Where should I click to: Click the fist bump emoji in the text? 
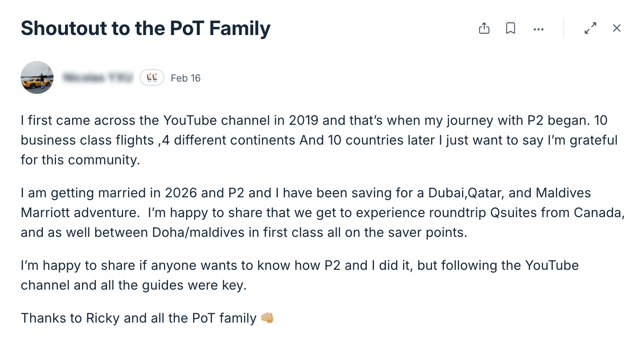[268, 317]
